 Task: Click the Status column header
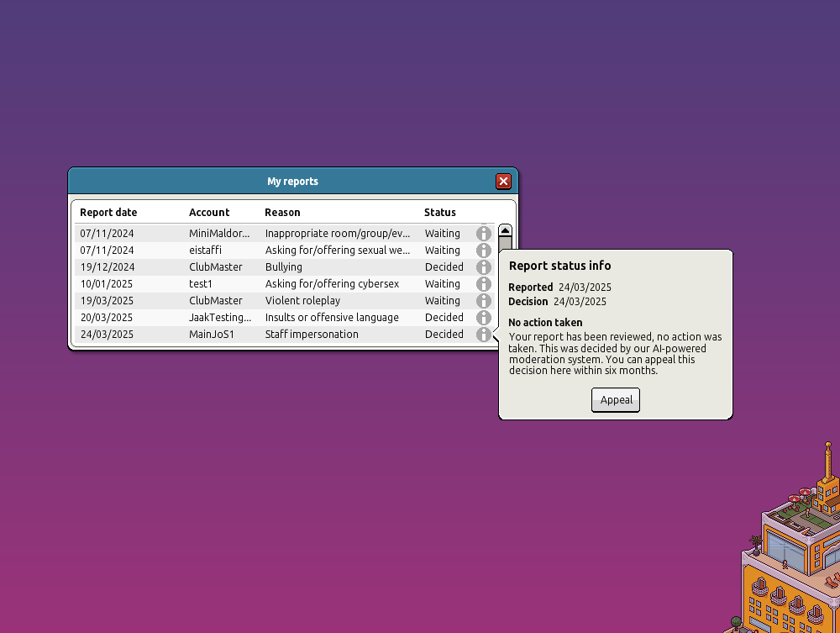coord(440,213)
